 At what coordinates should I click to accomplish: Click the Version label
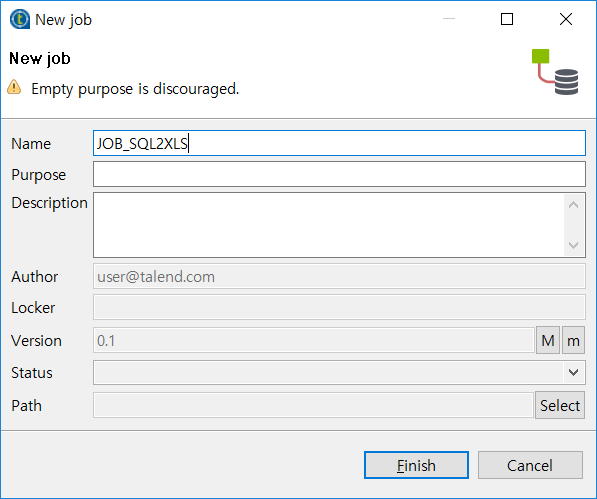click(36, 341)
